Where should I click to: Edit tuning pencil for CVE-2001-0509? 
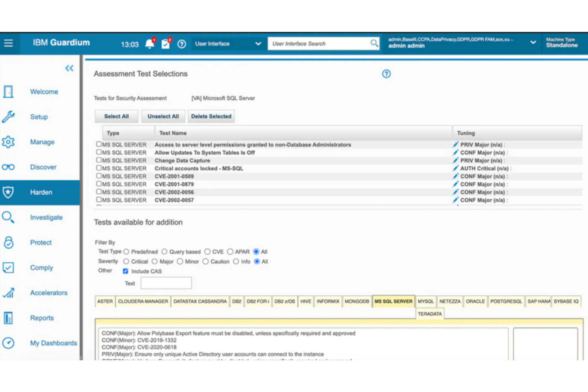coord(456,176)
